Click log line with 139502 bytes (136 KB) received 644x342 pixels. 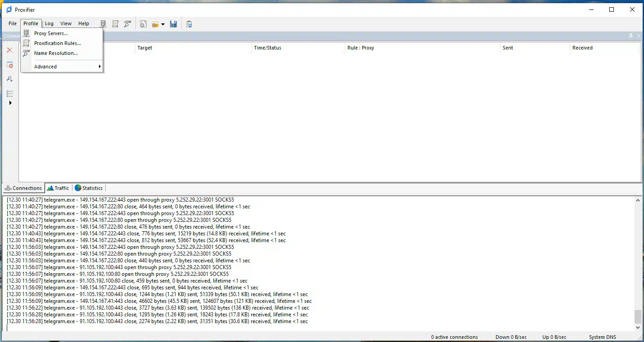[158, 308]
